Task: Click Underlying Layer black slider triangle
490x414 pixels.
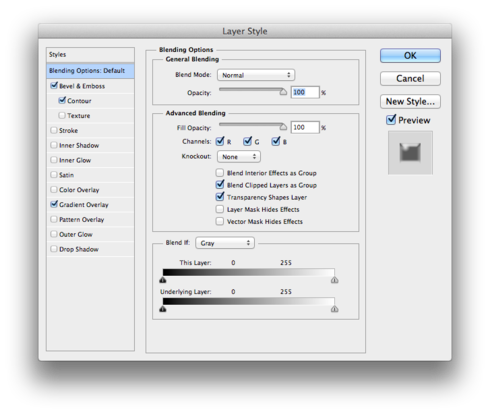Action: coord(163,309)
